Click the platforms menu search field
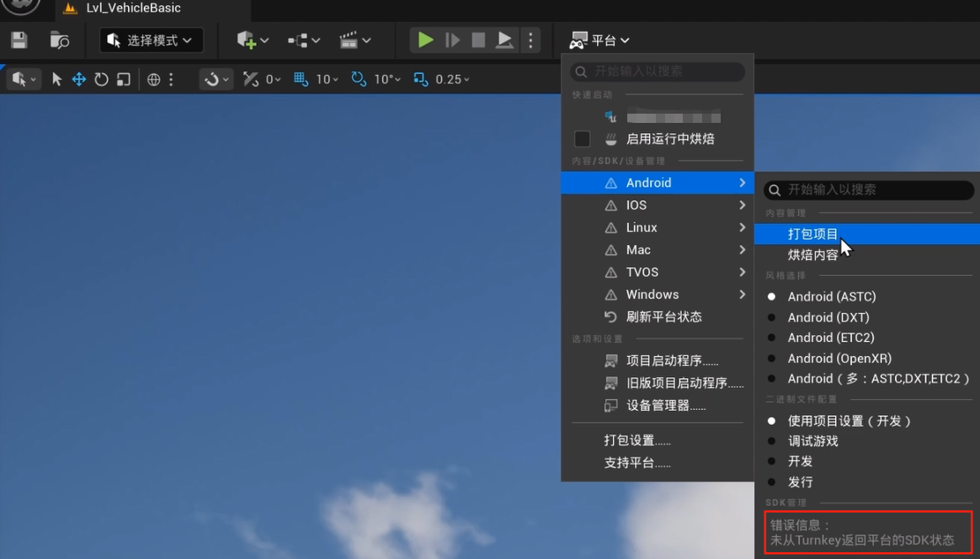This screenshot has width=980, height=559. click(658, 72)
